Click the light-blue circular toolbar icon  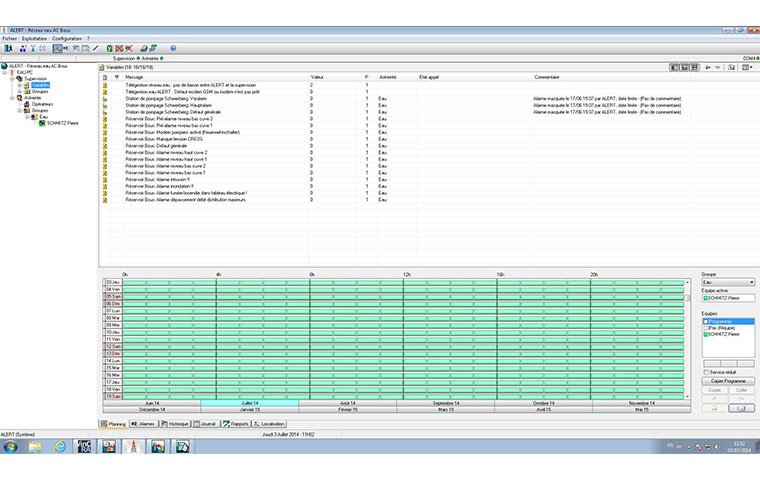(43, 48)
